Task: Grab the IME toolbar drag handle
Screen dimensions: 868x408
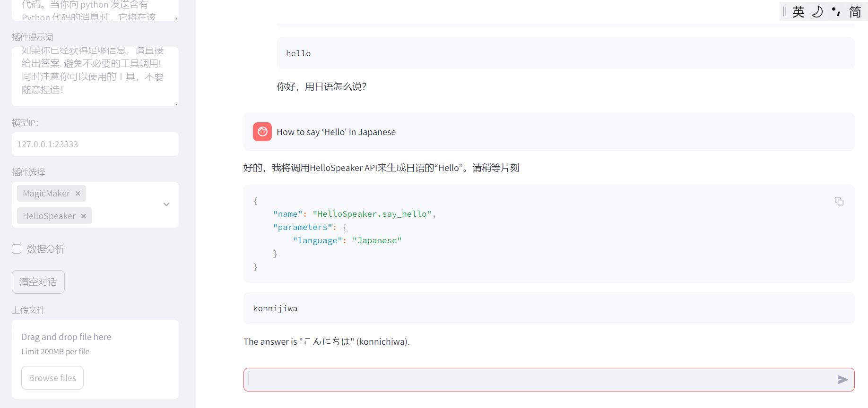Action: (784, 12)
